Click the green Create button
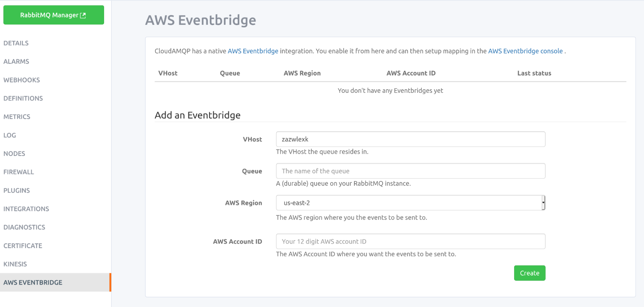 coord(530,273)
